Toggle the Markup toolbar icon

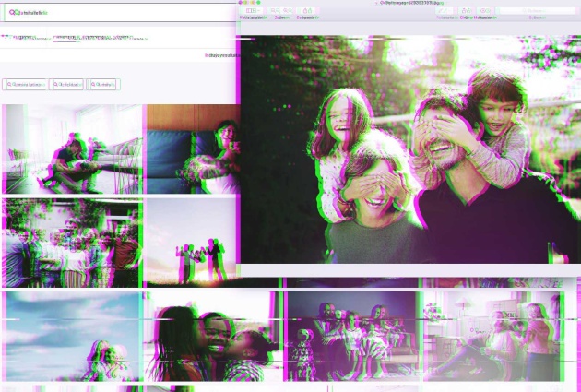[x=486, y=11]
